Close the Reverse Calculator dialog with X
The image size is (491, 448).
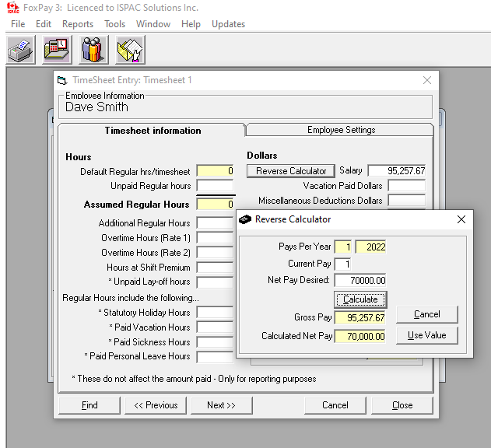(x=461, y=219)
